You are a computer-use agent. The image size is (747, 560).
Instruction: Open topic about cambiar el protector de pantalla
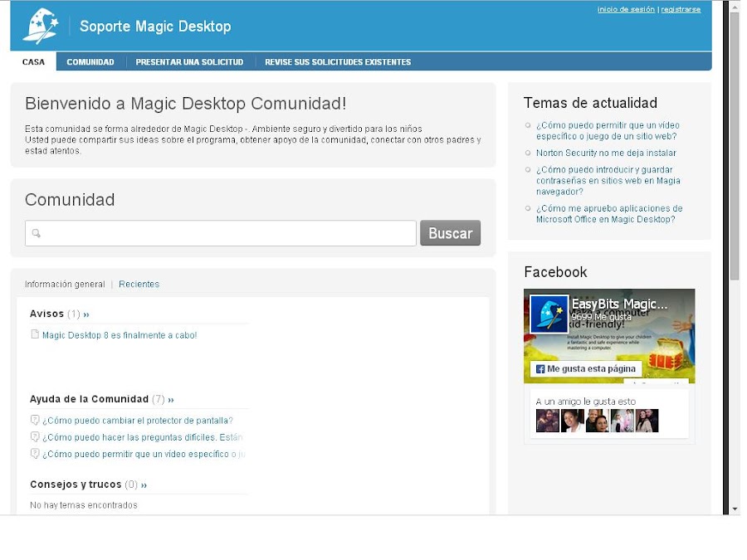(138, 421)
